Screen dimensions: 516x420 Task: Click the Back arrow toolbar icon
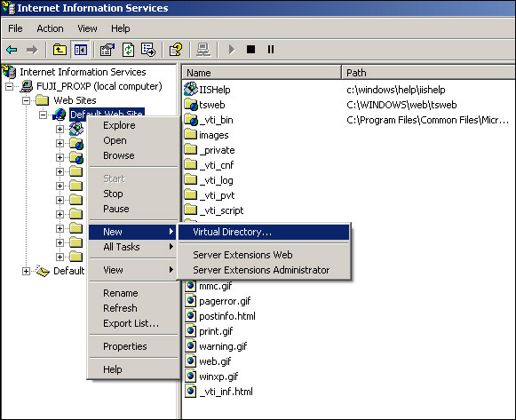pos(12,50)
